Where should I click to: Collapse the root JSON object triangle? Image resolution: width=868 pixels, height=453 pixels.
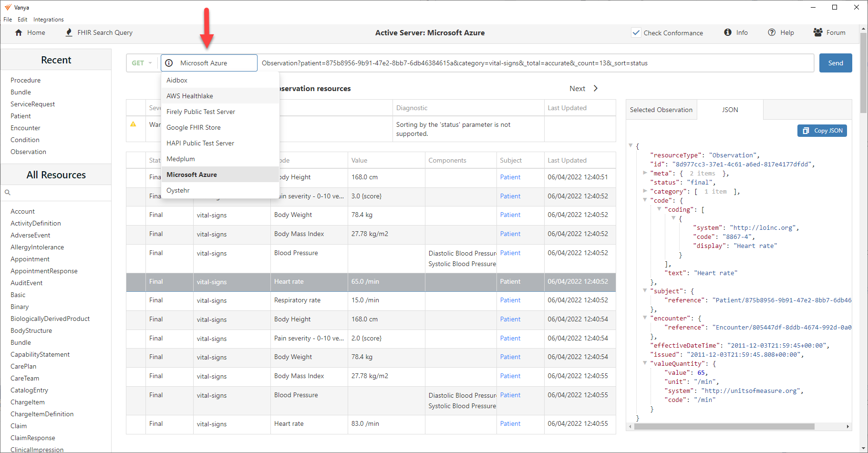point(630,146)
